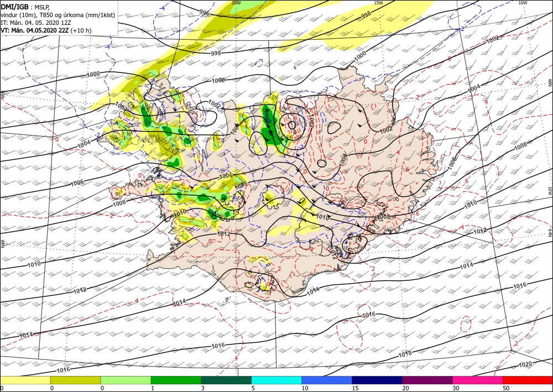
Task: Click legend scale value '15'
Action: pos(355,389)
